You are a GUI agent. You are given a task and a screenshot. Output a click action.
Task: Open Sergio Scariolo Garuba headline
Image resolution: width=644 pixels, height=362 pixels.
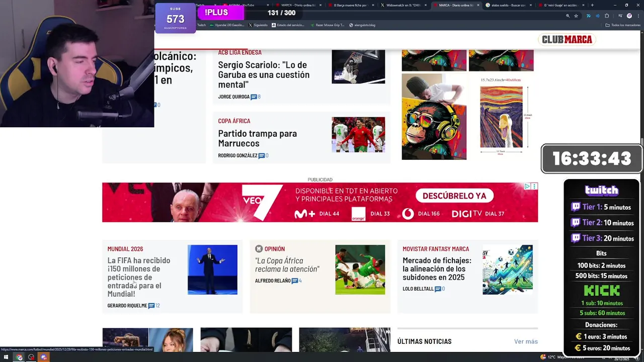pos(264,74)
